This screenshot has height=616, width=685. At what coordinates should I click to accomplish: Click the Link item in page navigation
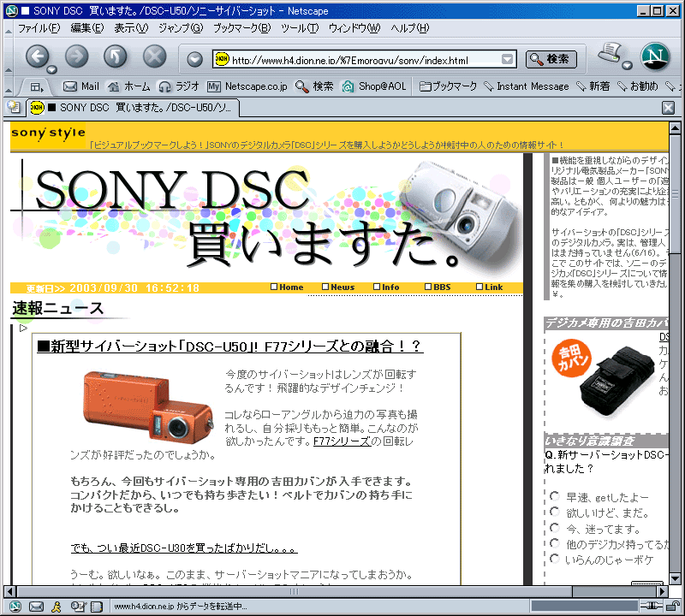pyautogui.click(x=489, y=287)
